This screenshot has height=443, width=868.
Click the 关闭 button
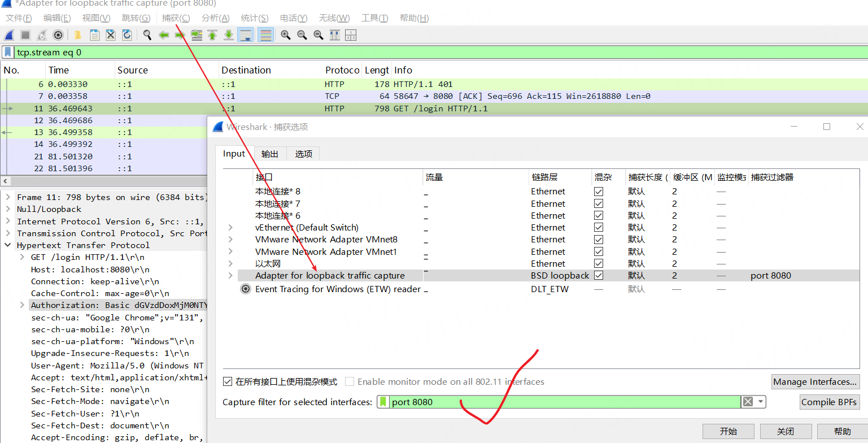click(x=786, y=431)
